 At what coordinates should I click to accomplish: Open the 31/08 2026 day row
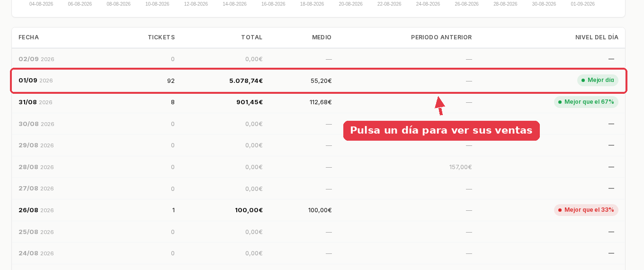tap(318, 102)
